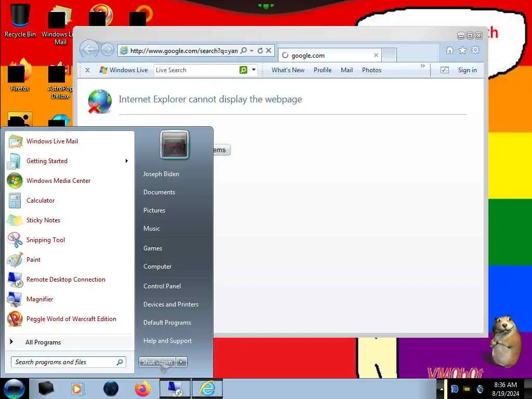Image resolution: width=532 pixels, height=399 pixels.
Task: Open the shut down options arrow
Action: tap(181, 362)
